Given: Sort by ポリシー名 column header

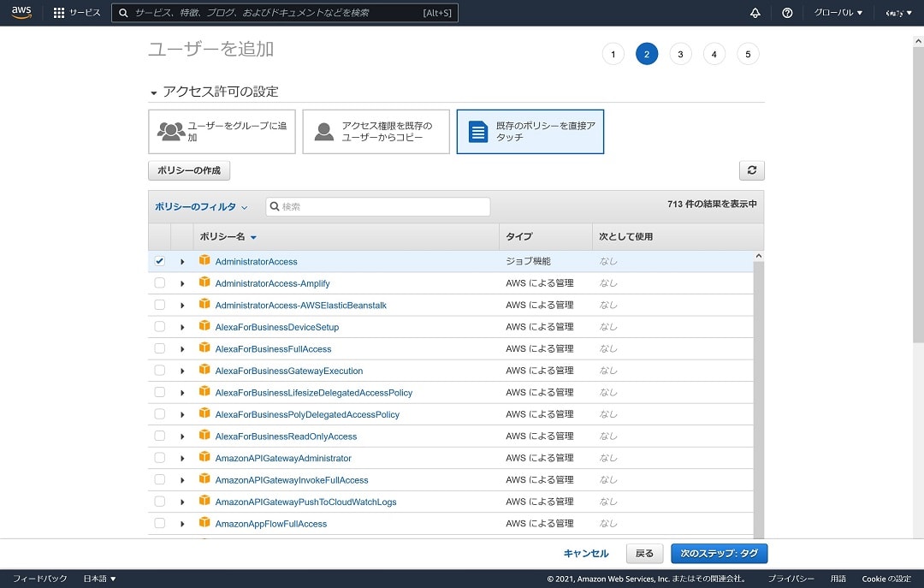Looking at the screenshot, I should [x=228, y=236].
